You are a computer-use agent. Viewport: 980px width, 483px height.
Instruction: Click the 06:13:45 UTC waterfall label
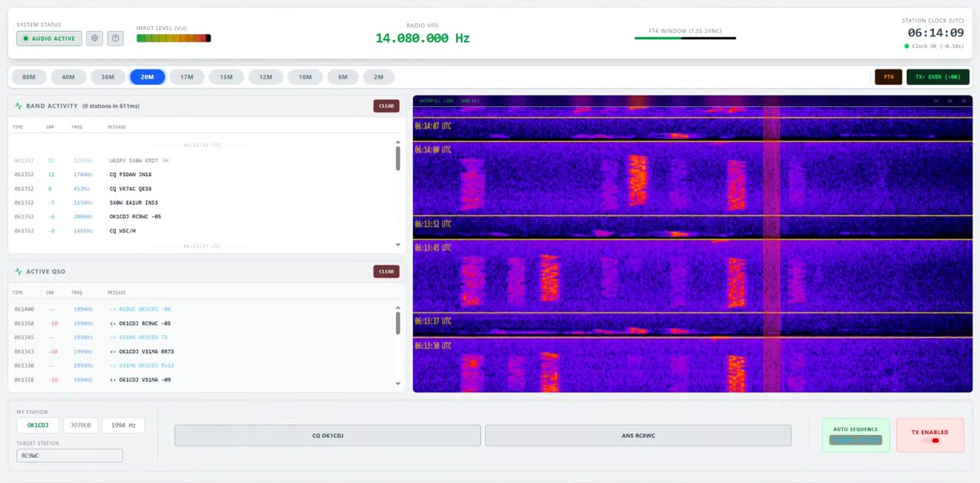[434, 248]
